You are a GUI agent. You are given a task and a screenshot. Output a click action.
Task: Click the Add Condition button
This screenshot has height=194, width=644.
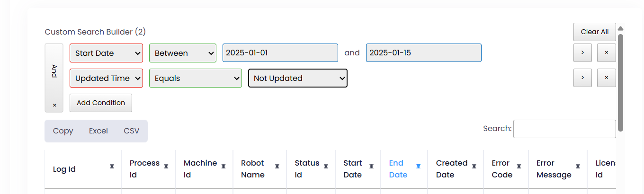tap(101, 103)
